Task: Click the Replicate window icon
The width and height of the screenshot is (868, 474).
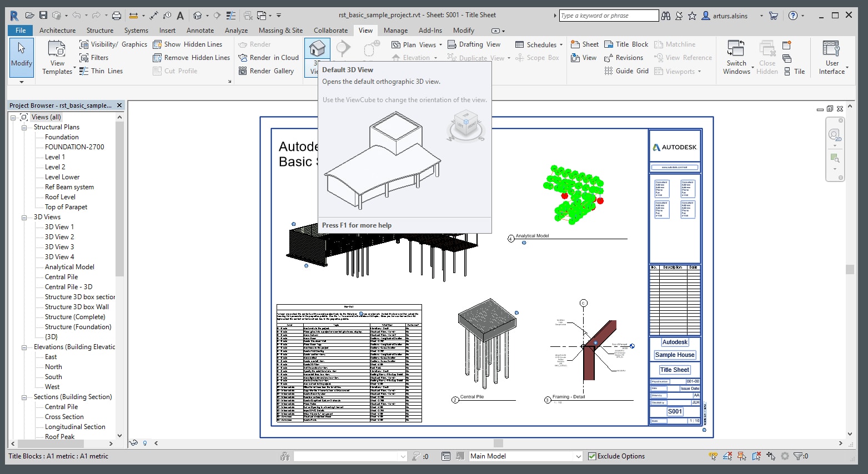Action: pyautogui.click(x=787, y=45)
